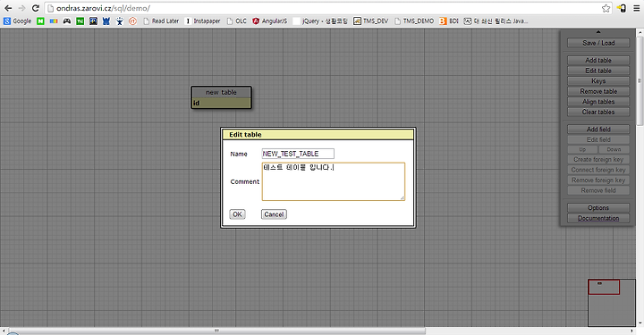Open the Options dialog
This screenshot has width=644, height=335.
point(598,207)
